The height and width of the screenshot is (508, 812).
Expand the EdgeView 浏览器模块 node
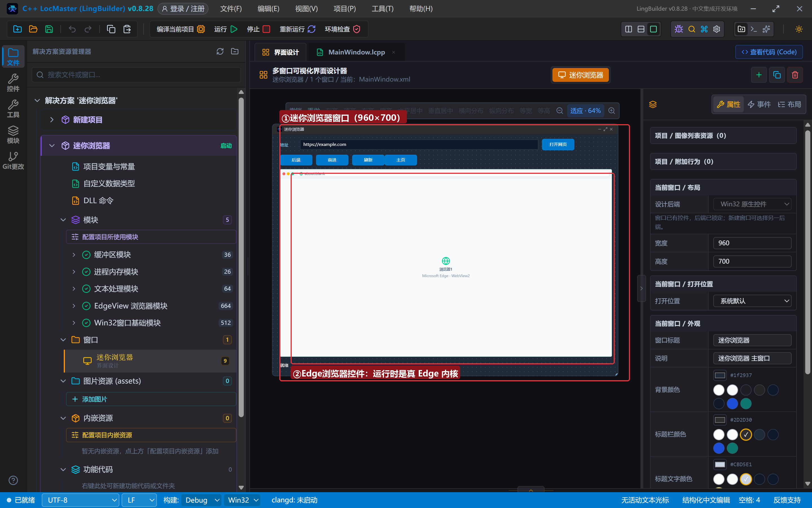pyautogui.click(x=74, y=306)
